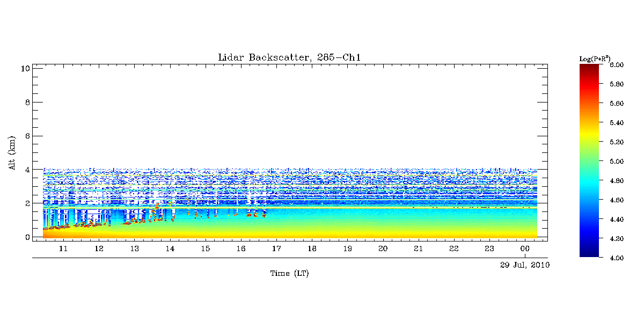Click the altitude tick label 4

tap(26, 170)
